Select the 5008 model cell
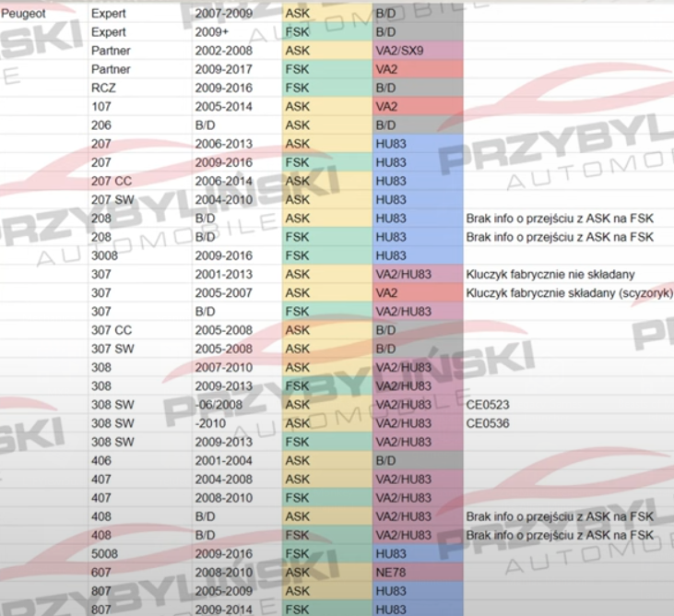Image resolution: width=674 pixels, height=616 pixels. (x=140, y=553)
